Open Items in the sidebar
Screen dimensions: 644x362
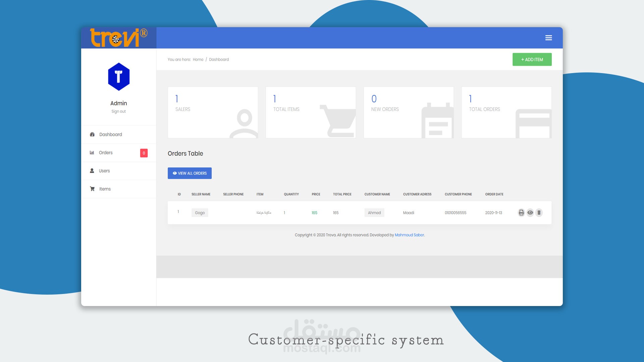coord(105,189)
